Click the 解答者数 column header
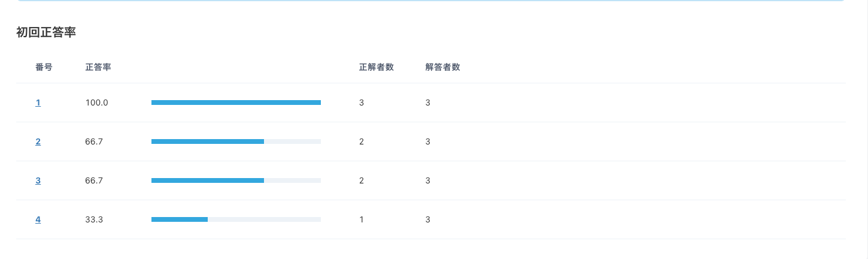The height and width of the screenshot is (259, 868). 443,67
